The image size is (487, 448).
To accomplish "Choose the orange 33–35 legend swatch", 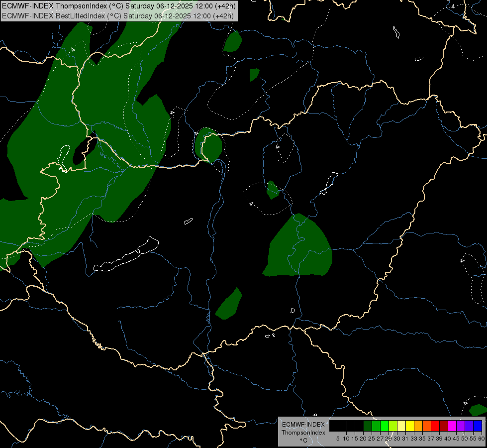I will coord(418,426).
